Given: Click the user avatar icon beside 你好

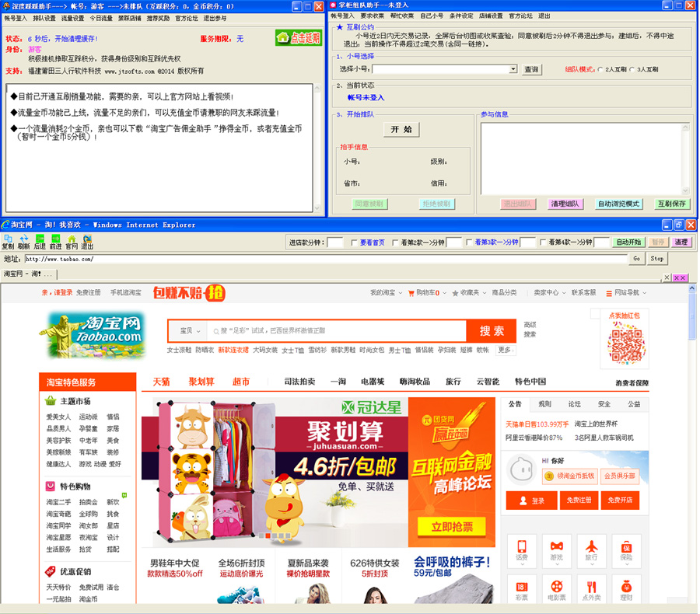Looking at the screenshot, I should (x=521, y=469).
